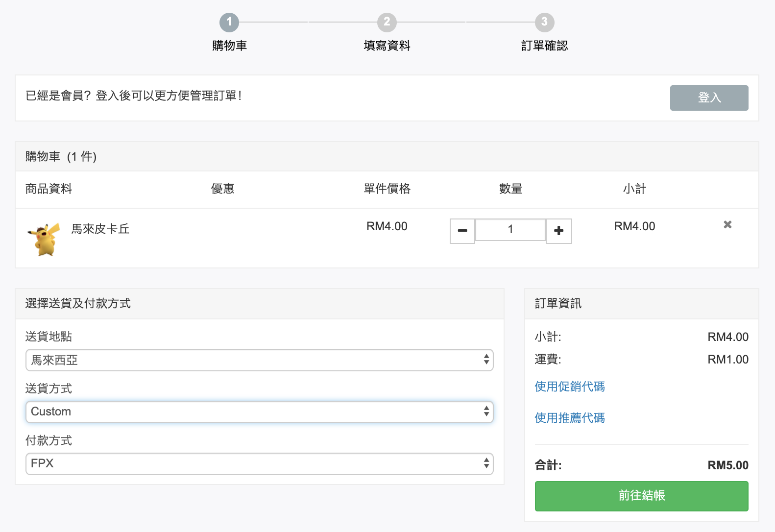The image size is (775, 532).
Task: Open the 送貨方式 dropdown showing Custom
Action: (259, 412)
